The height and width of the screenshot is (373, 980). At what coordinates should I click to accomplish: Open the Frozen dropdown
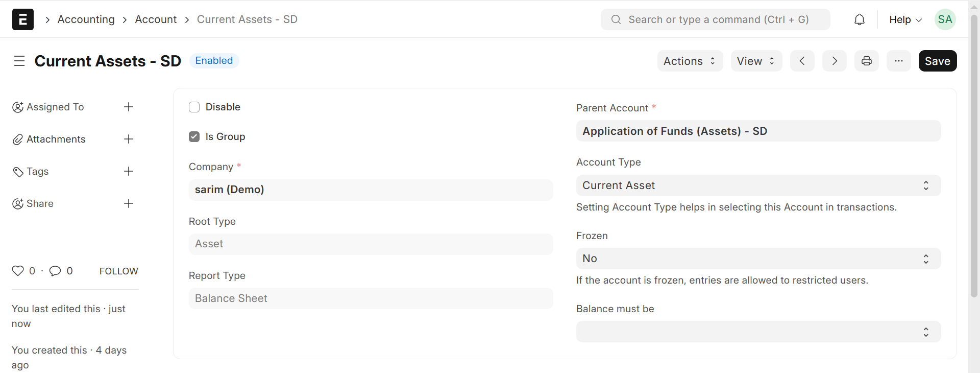point(758,259)
